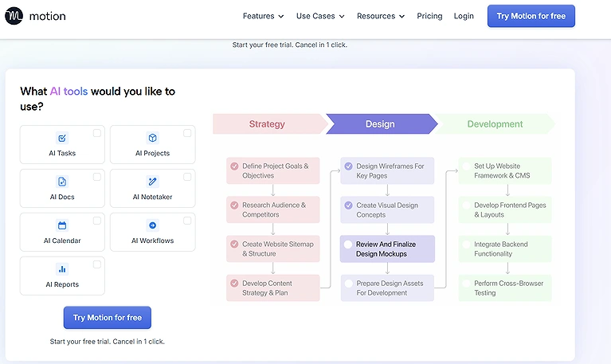Screen dimensions: 611x364
Task: Select the Research Audience & Competitors card
Action: tap(272, 209)
